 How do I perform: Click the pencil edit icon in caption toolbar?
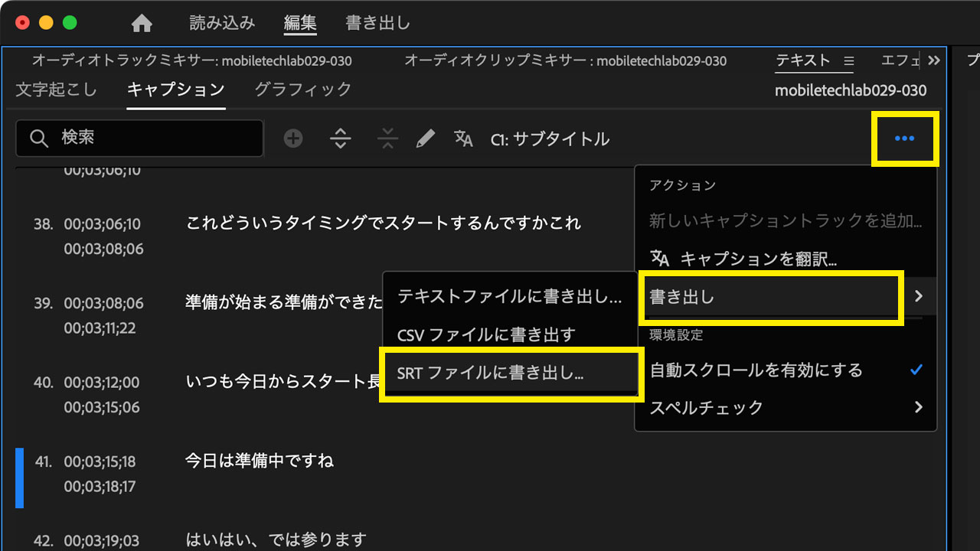[426, 139]
